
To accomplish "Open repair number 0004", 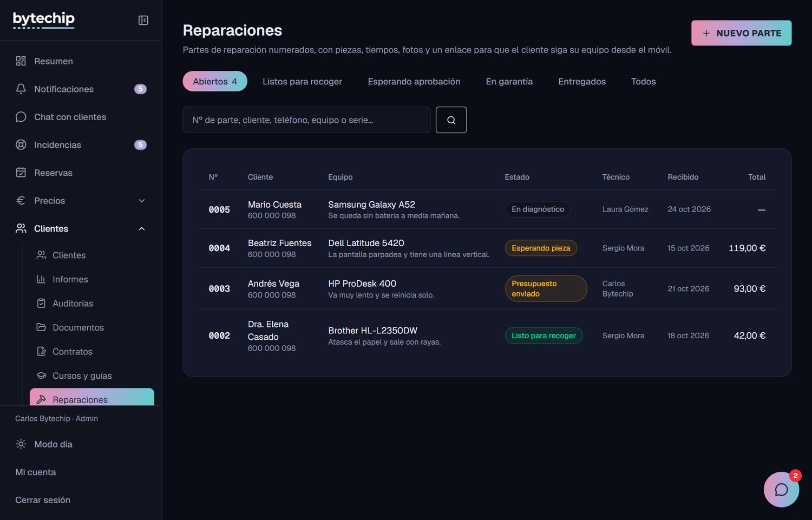I will [x=219, y=248].
